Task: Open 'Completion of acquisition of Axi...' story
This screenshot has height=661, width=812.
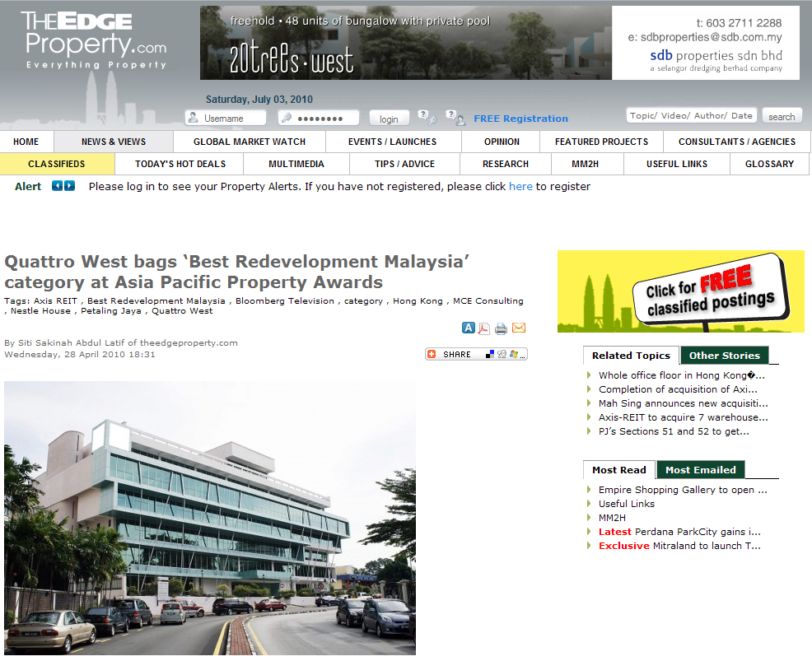Action: coord(678,389)
